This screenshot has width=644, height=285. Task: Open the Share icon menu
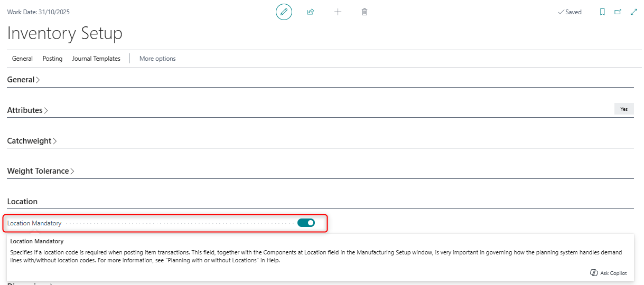click(311, 12)
